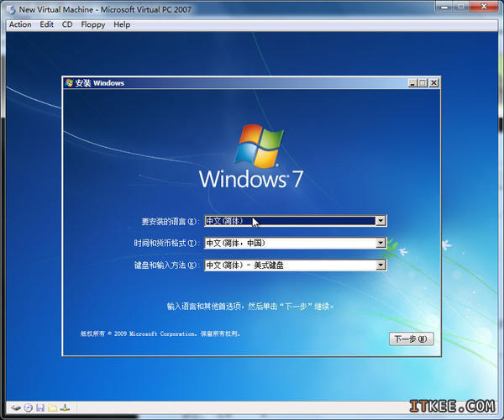Click the 下一步 (Next) button
The height and width of the screenshot is (420, 504).
pyautogui.click(x=412, y=339)
